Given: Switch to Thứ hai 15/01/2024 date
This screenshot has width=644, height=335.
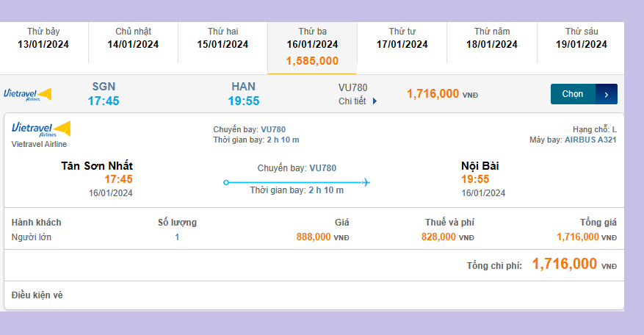Looking at the screenshot, I should pos(222,38).
